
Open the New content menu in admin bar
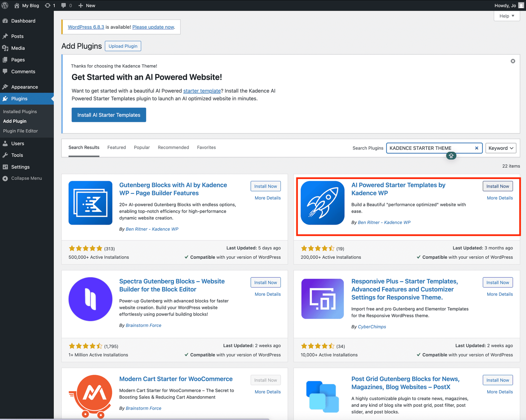coord(87,5)
